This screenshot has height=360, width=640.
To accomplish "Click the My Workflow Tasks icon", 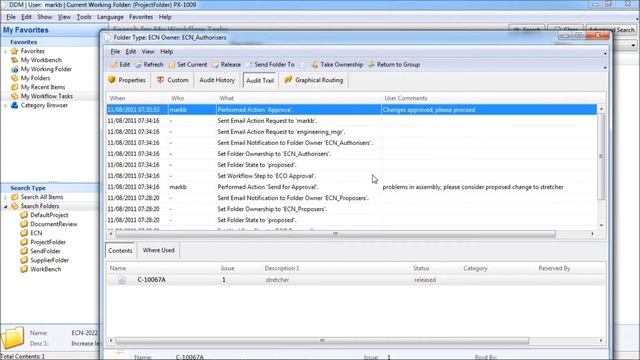I will click(15, 96).
